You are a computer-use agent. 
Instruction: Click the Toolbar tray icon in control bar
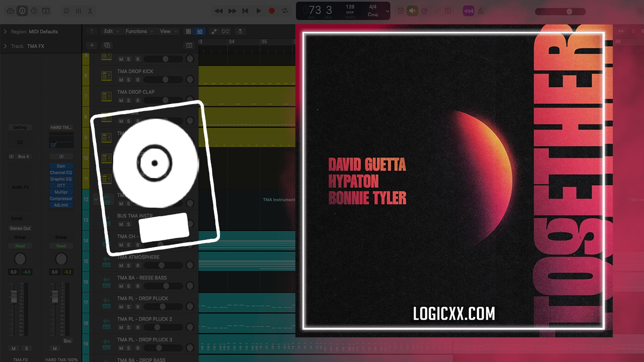tap(46, 11)
